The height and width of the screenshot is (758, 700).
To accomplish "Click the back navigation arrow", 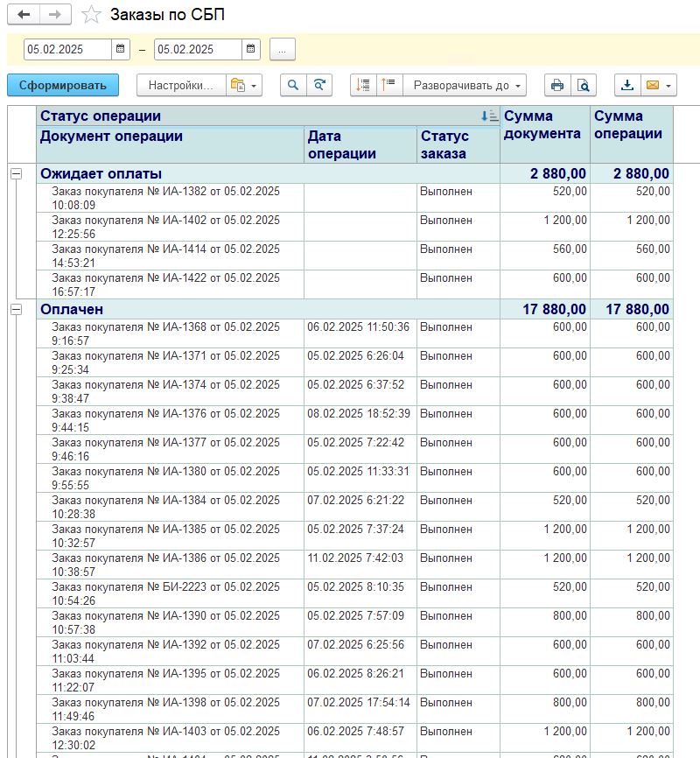I will (x=24, y=15).
